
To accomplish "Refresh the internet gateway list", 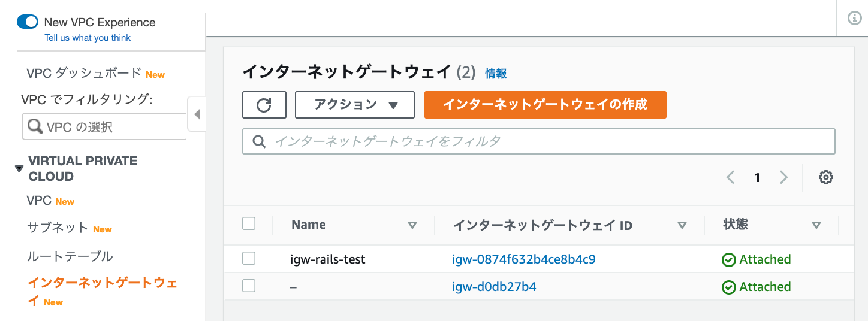I will [264, 105].
